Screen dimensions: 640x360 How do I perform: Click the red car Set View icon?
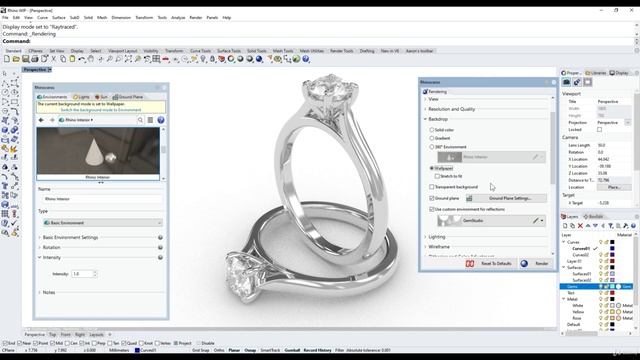click(166, 59)
